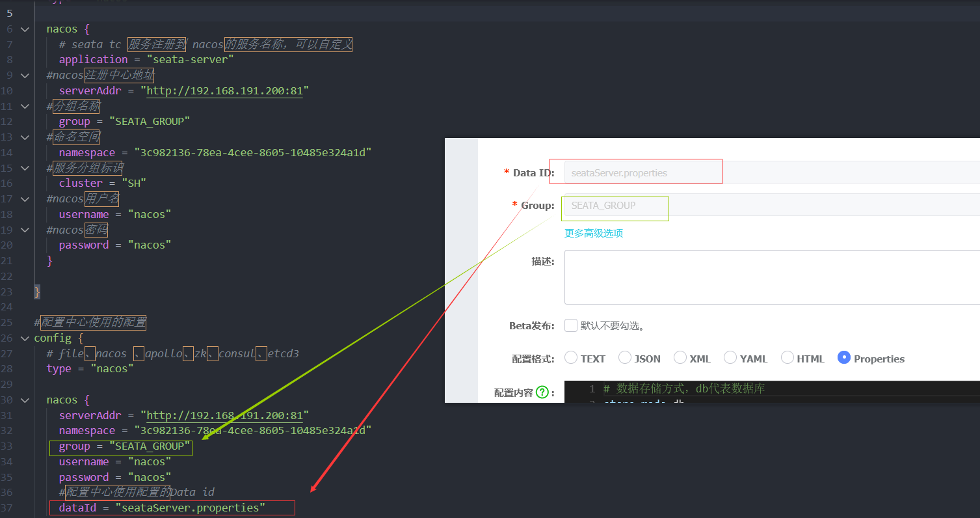
Task: Collapse the config block at line 26
Action: [x=24, y=338]
